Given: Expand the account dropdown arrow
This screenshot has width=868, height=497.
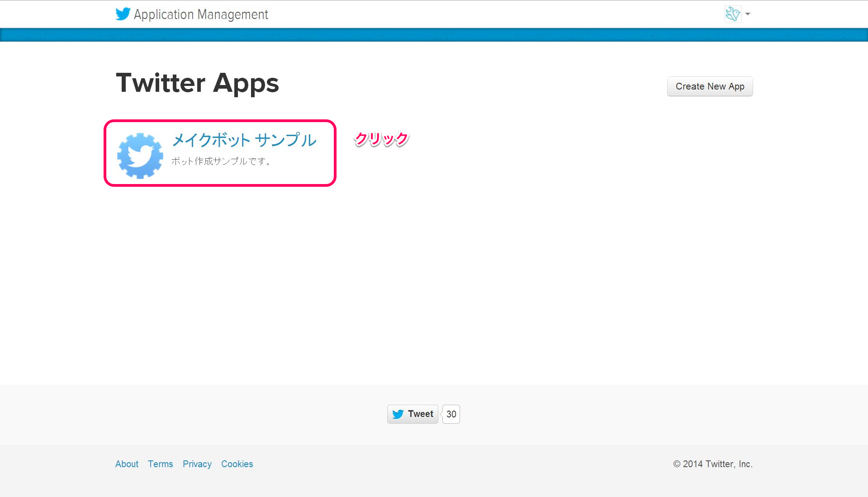Looking at the screenshot, I should [x=748, y=14].
